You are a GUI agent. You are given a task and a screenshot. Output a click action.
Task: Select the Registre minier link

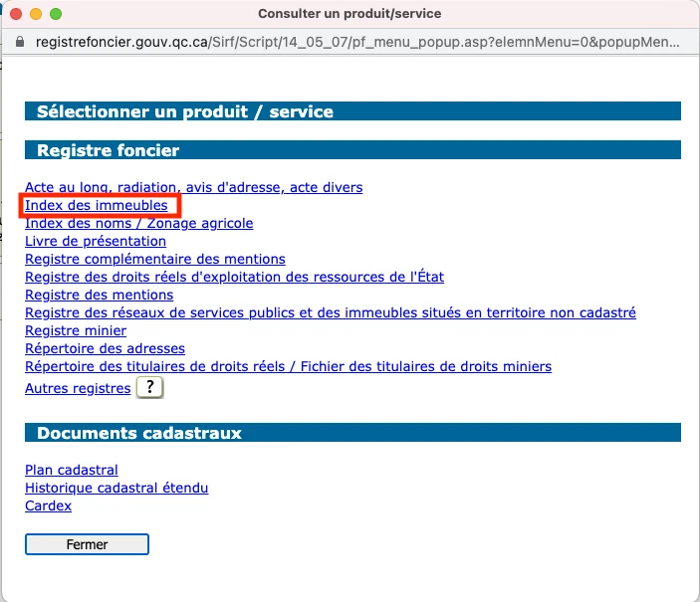click(75, 331)
